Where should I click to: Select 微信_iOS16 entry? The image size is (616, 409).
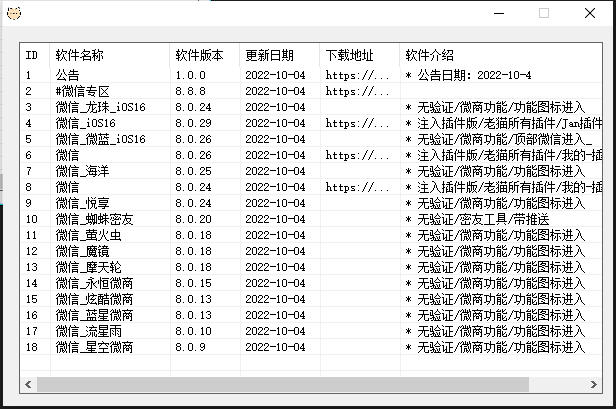click(86, 123)
